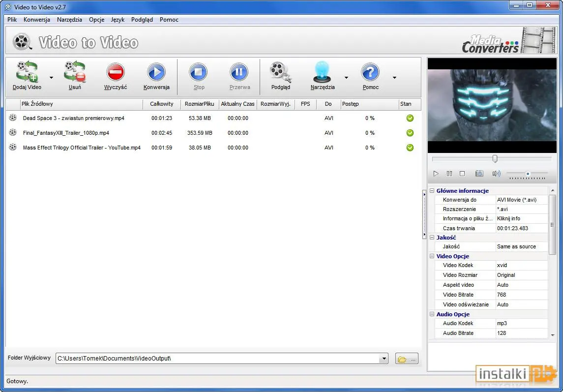
Task: Open dropdown arrow next to Narzędzia
Action: pyautogui.click(x=346, y=77)
